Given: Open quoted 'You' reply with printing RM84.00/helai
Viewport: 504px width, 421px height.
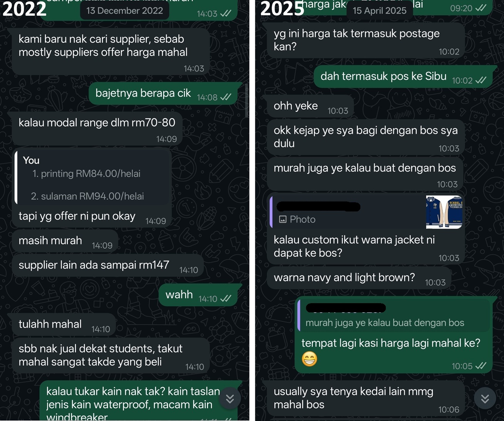Looking at the screenshot, I should point(92,178).
